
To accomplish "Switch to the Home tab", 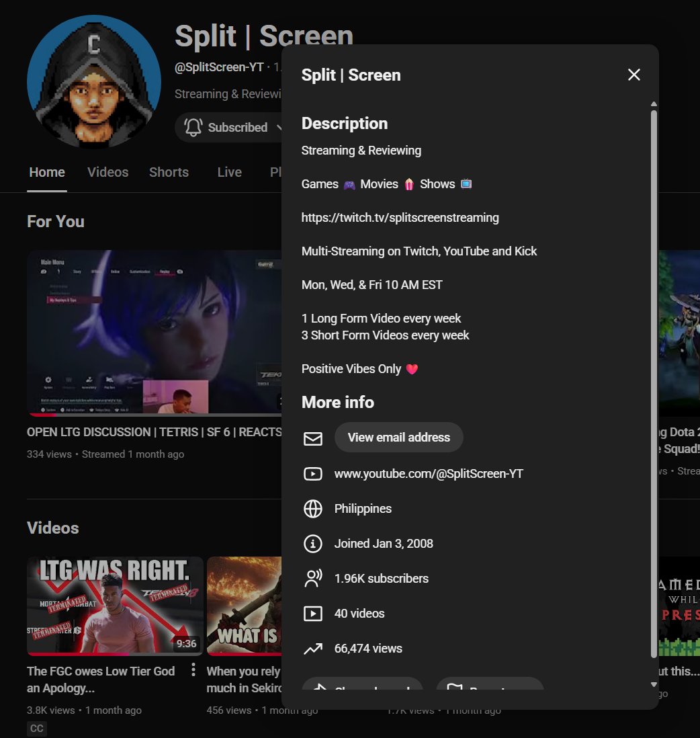I will (x=47, y=172).
